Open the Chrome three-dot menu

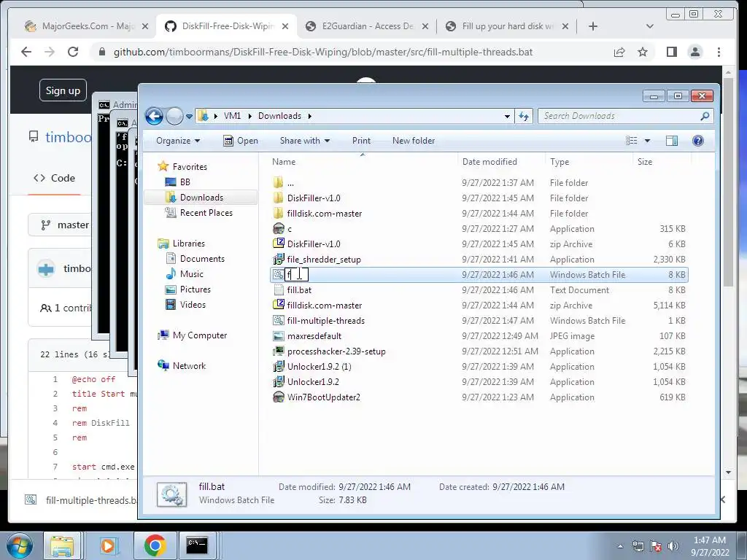click(719, 52)
